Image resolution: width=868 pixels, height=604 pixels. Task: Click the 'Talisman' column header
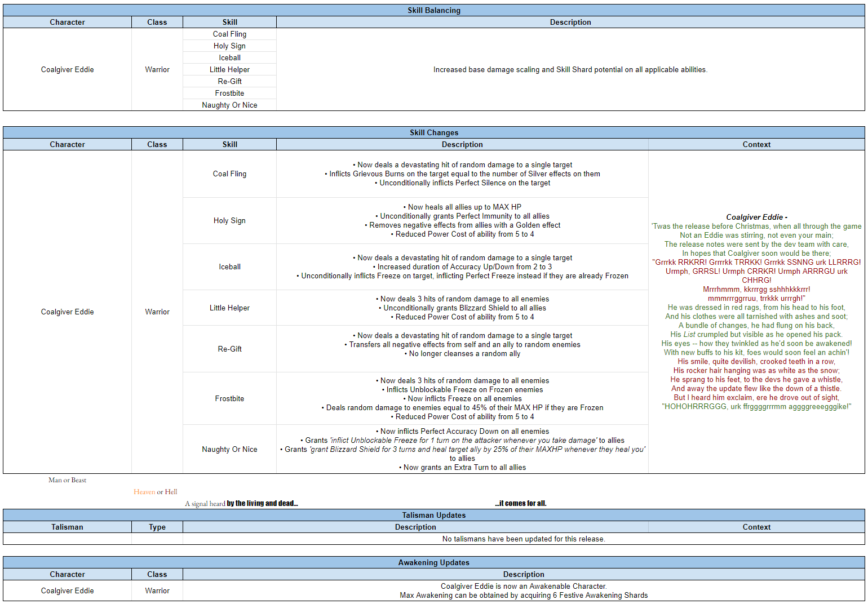pyautogui.click(x=67, y=527)
